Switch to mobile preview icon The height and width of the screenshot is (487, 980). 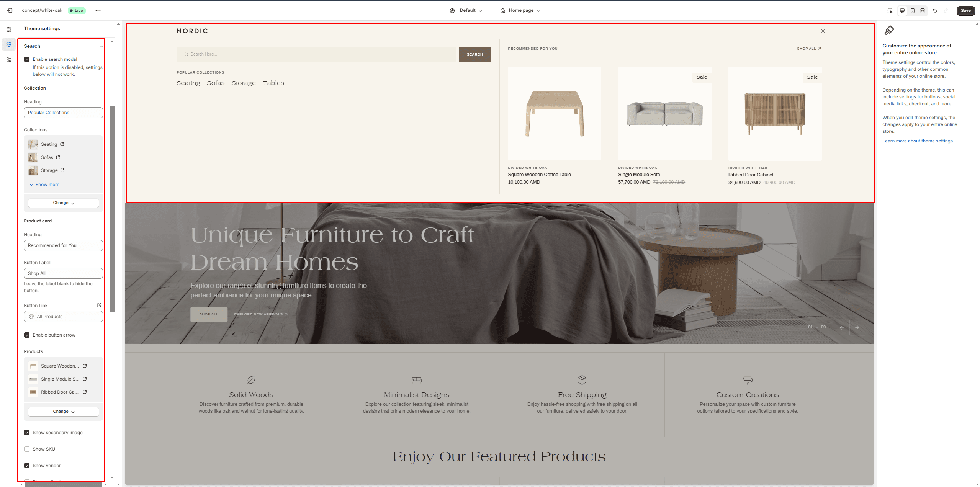[x=913, y=11]
